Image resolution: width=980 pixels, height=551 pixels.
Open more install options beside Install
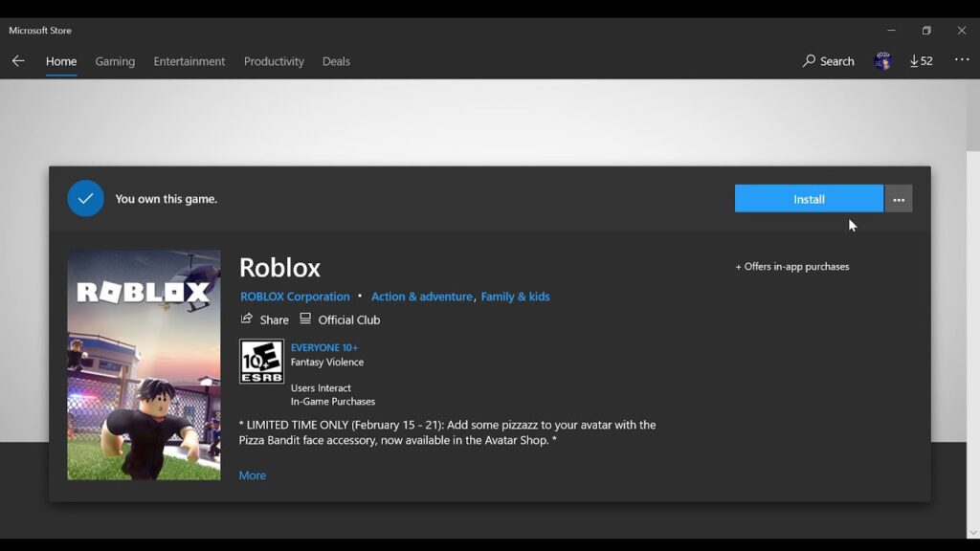(898, 198)
